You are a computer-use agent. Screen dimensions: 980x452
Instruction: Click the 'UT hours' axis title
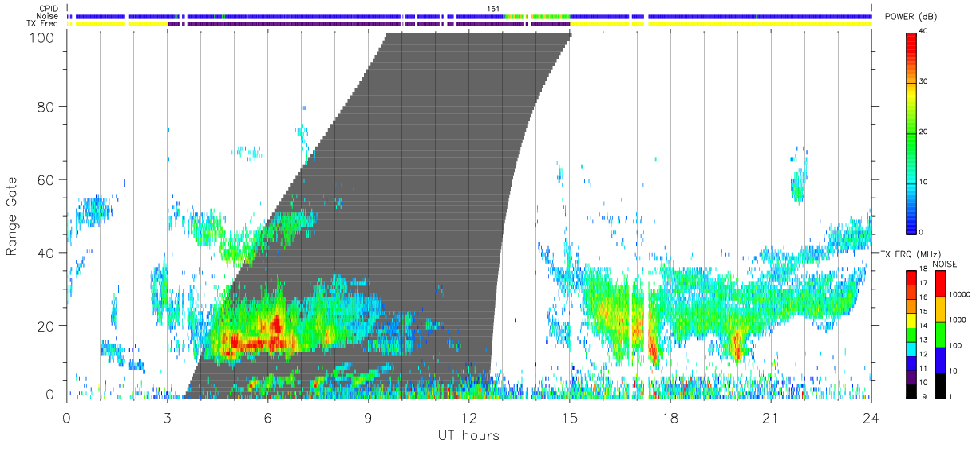coord(468,435)
